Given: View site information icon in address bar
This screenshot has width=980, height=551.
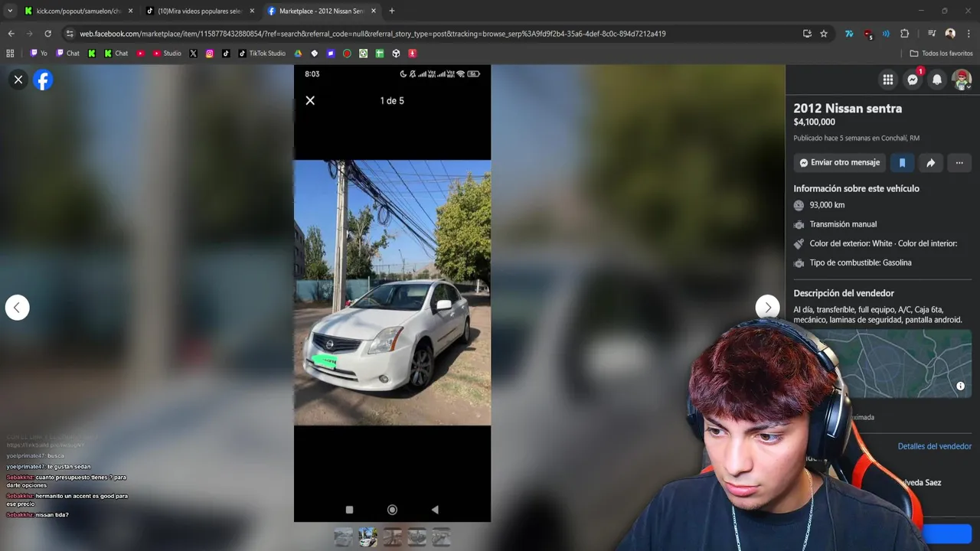Looking at the screenshot, I should click(70, 34).
